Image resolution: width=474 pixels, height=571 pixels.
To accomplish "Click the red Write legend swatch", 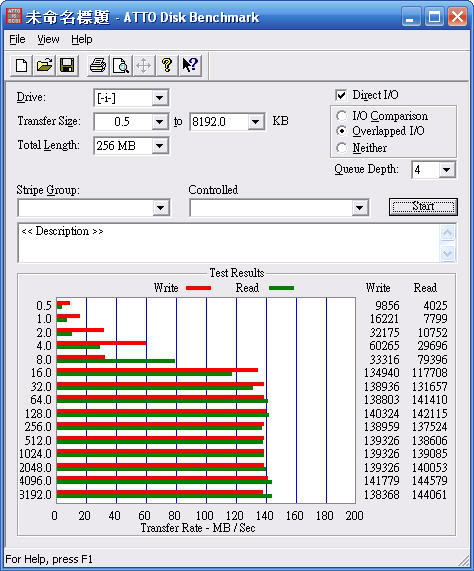I will click(198, 288).
